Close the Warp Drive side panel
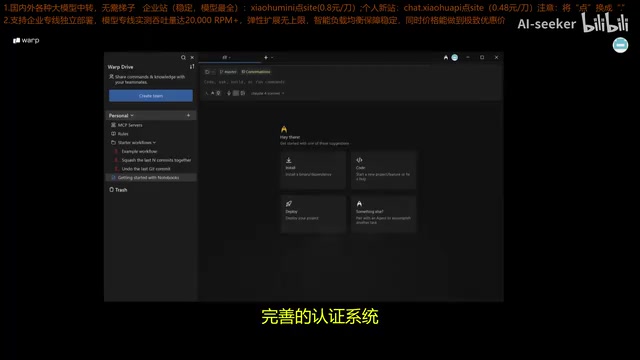The width and height of the screenshot is (640, 360). [192, 58]
